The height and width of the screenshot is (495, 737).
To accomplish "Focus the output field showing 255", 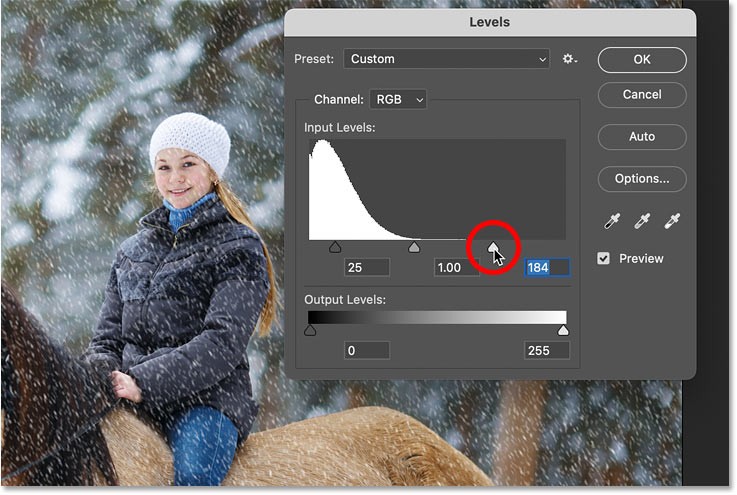I will pos(546,350).
